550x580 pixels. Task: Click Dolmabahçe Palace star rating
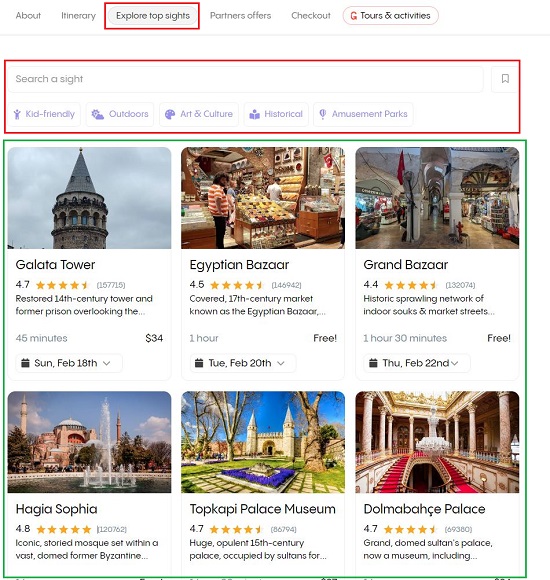411,529
